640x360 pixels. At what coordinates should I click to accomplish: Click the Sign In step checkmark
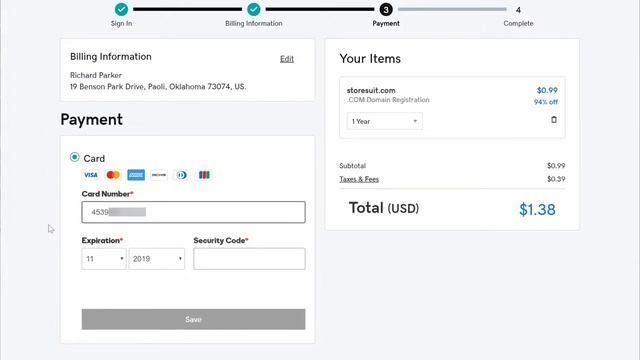pyautogui.click(x=121, y=9)
